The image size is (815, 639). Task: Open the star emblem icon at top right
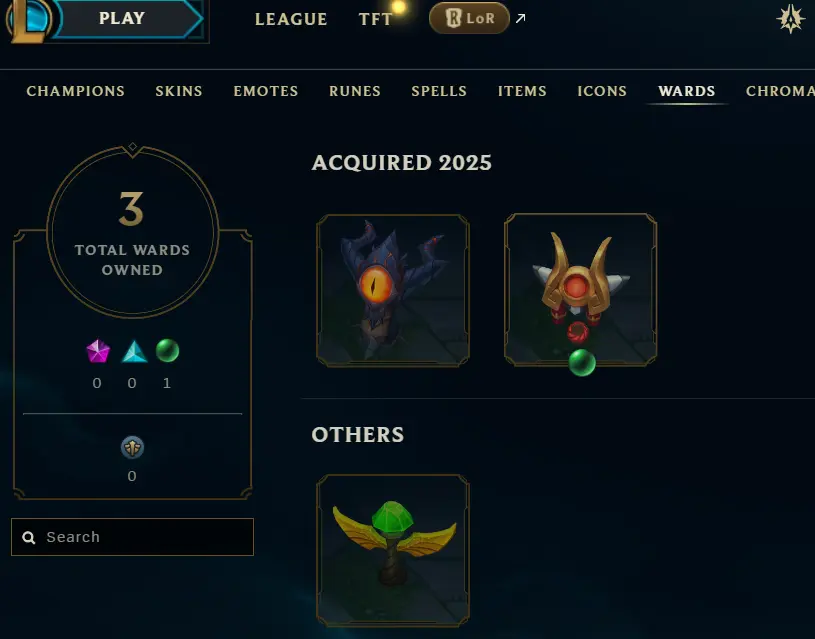point(791,19)
